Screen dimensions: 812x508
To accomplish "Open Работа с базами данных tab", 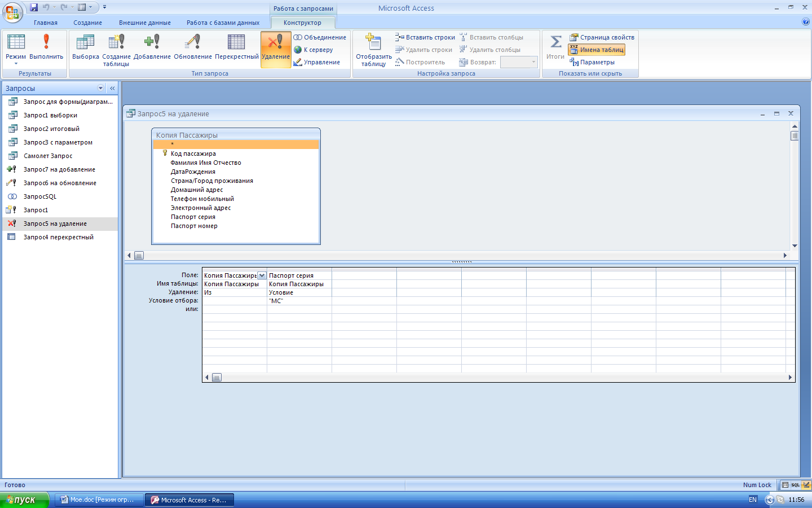I will pyautogui.click(x=223, y=23).
